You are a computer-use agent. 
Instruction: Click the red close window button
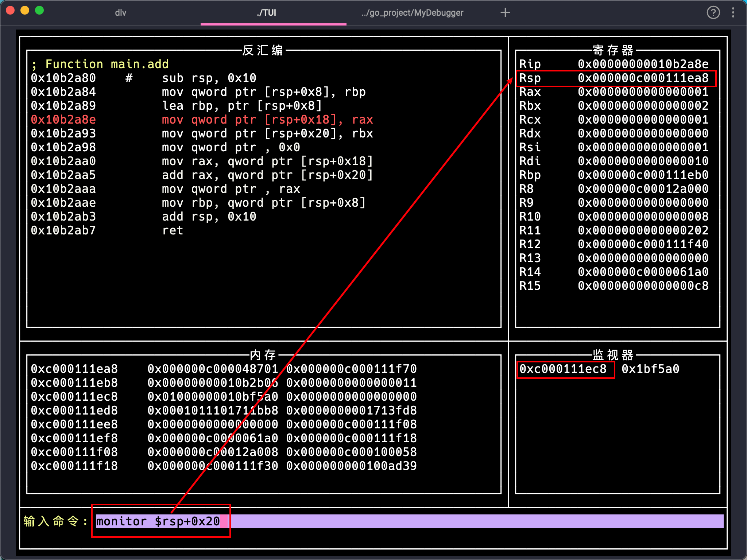(x=10, y=11)
